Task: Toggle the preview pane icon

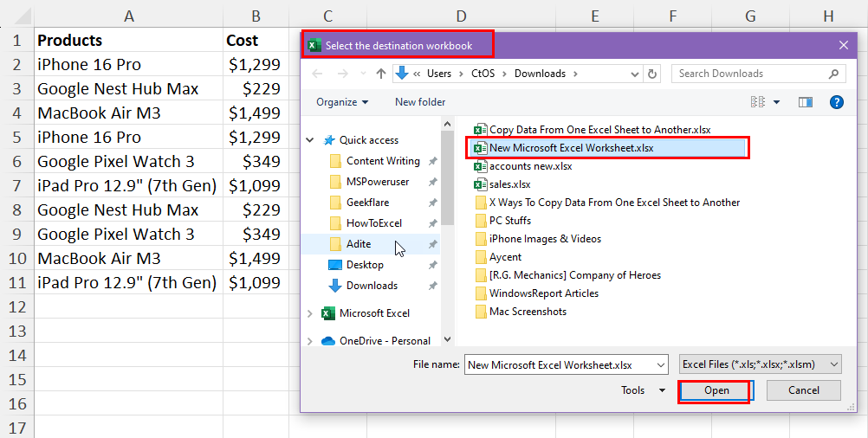Action: 806,102
